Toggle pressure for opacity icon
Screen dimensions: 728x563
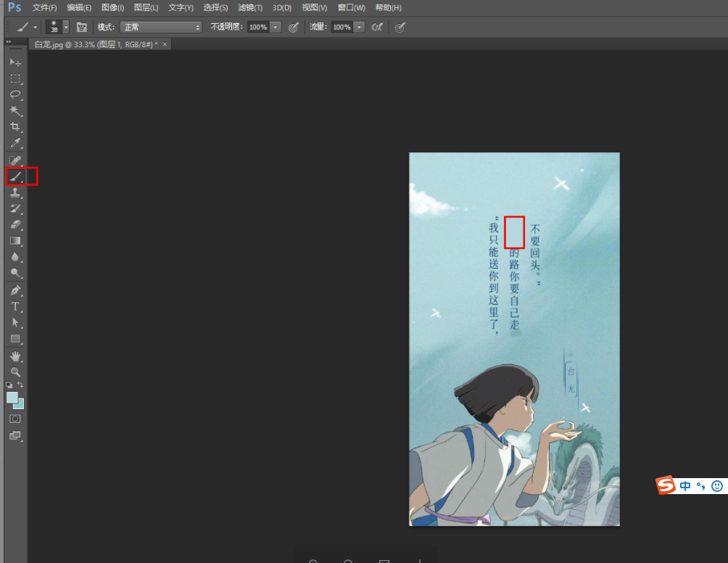[294, 28]
